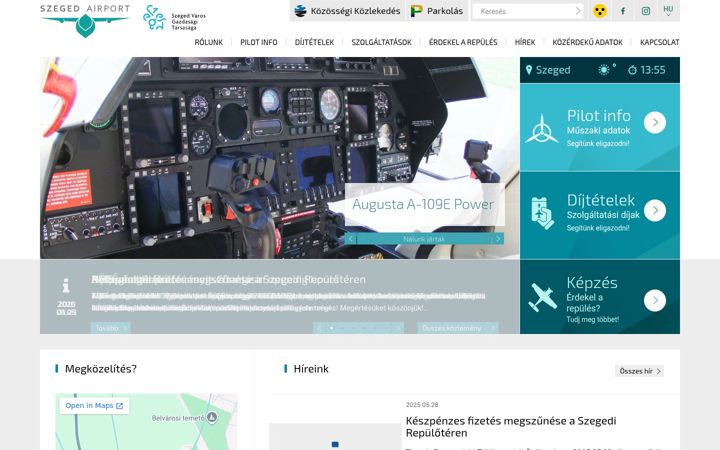Open the DÍJTÉTELEK menu
Viewport: 720px width, 450px height.
[314, 42]
